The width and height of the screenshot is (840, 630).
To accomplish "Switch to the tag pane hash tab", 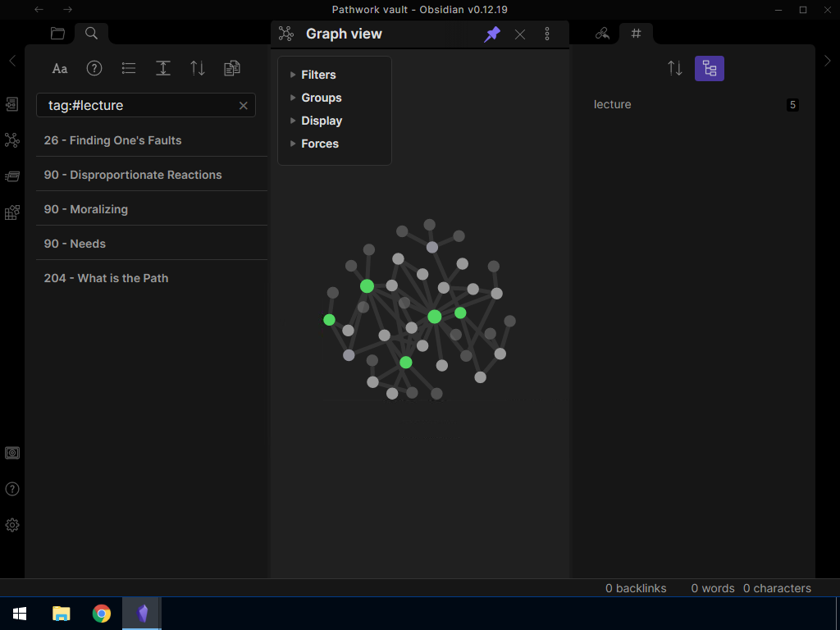I will point(636,33).
